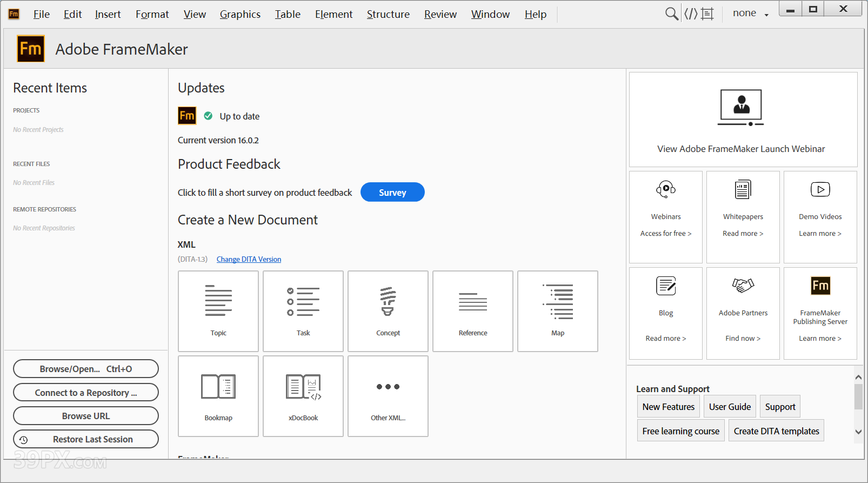868x483 pixels.
Task: Choose Other XML document type
Action: point(388,396)
